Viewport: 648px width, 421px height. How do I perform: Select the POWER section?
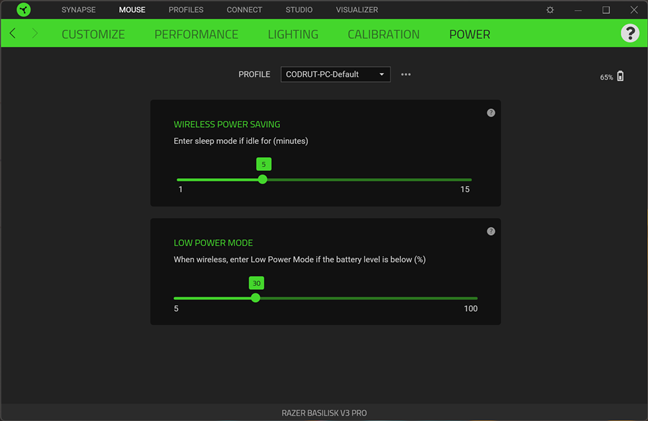coord(469,34)
